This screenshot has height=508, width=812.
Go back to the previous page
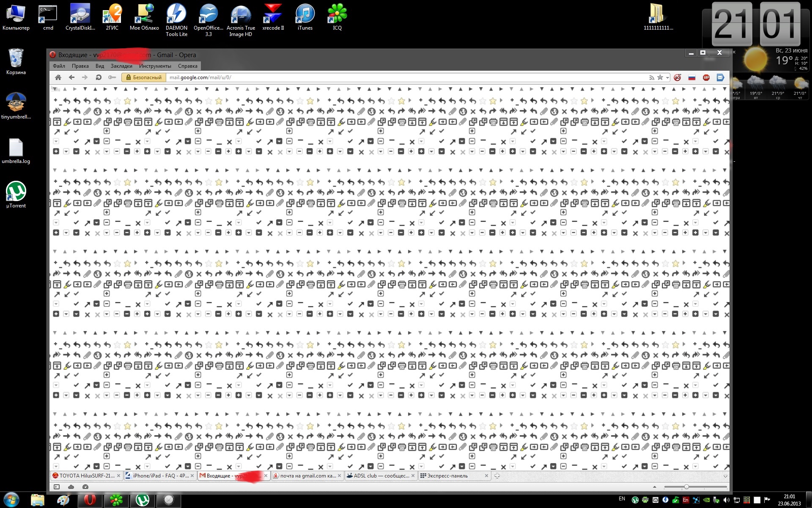click(71, 77)
